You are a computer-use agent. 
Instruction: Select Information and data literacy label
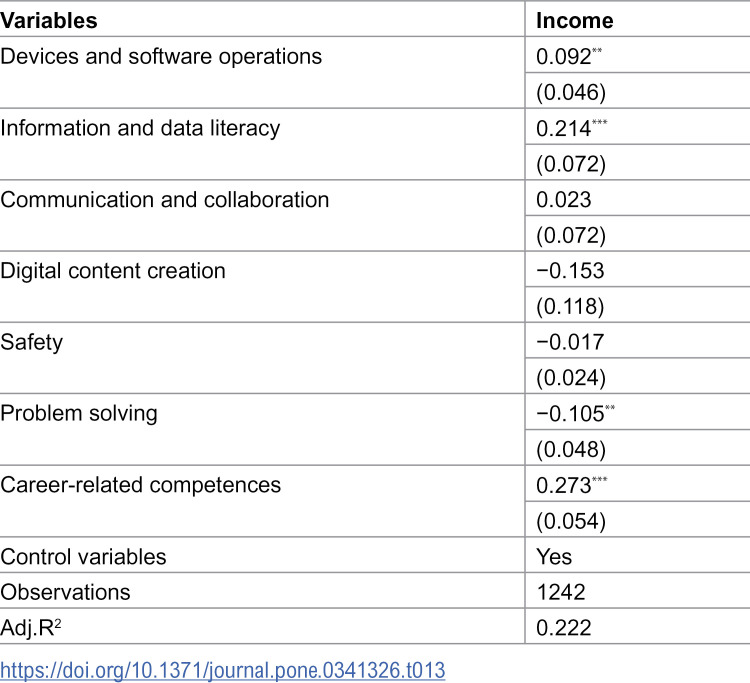(140, 129)
